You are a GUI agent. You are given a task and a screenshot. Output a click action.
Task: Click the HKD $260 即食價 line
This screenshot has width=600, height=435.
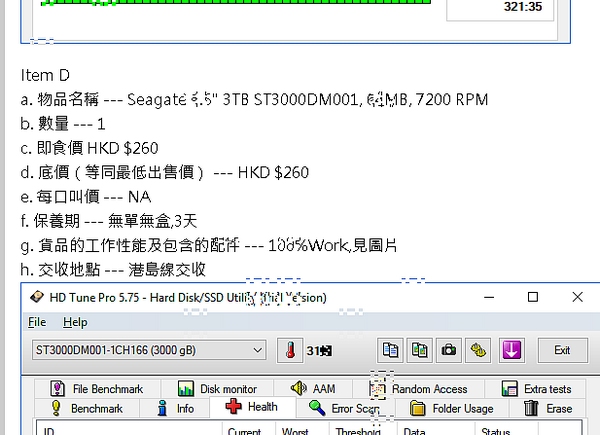tap(89, 148)
